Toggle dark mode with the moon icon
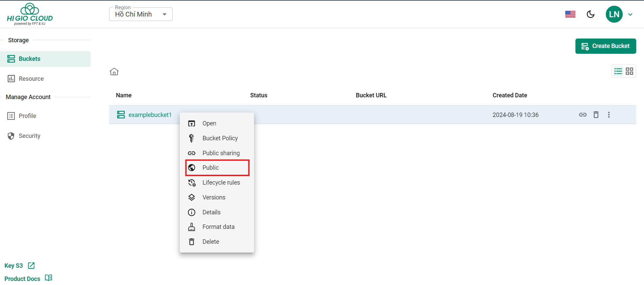Viewport: 644px width, 285px height. pos(591,14)
